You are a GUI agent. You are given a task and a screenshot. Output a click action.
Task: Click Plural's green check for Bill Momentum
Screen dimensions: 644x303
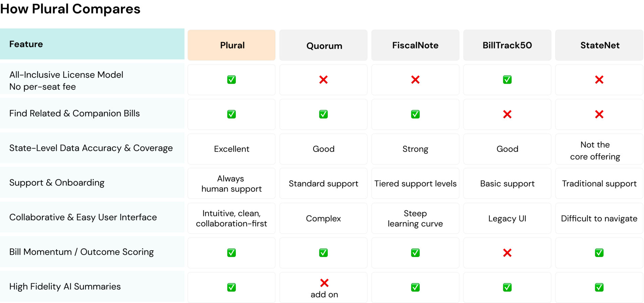point(231,253)
